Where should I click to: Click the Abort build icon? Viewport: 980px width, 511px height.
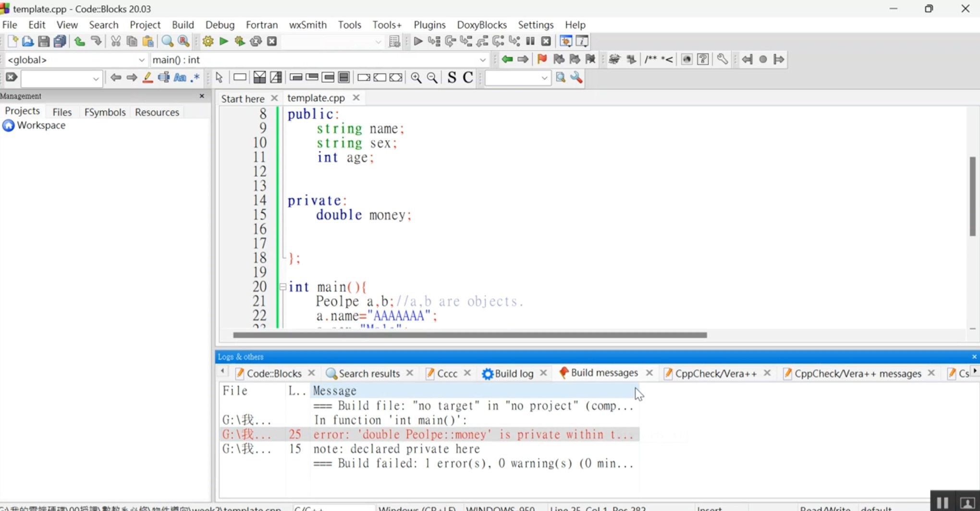coord(272,41)
